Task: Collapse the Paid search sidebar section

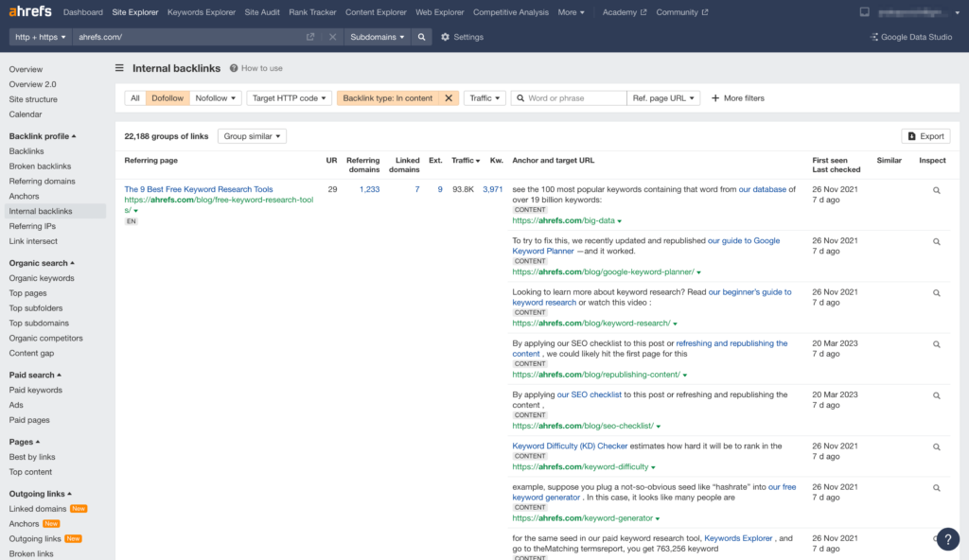Action: [35, 375]
